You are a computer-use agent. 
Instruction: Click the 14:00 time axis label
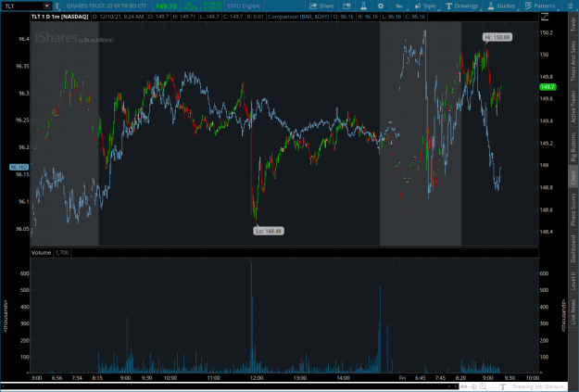click(x=343, y=378)
